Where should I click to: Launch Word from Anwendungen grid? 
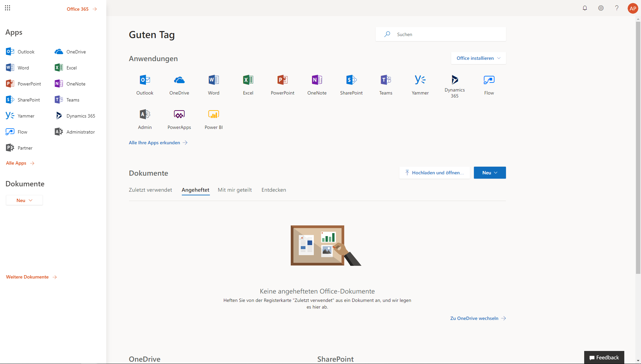[214, 85]
